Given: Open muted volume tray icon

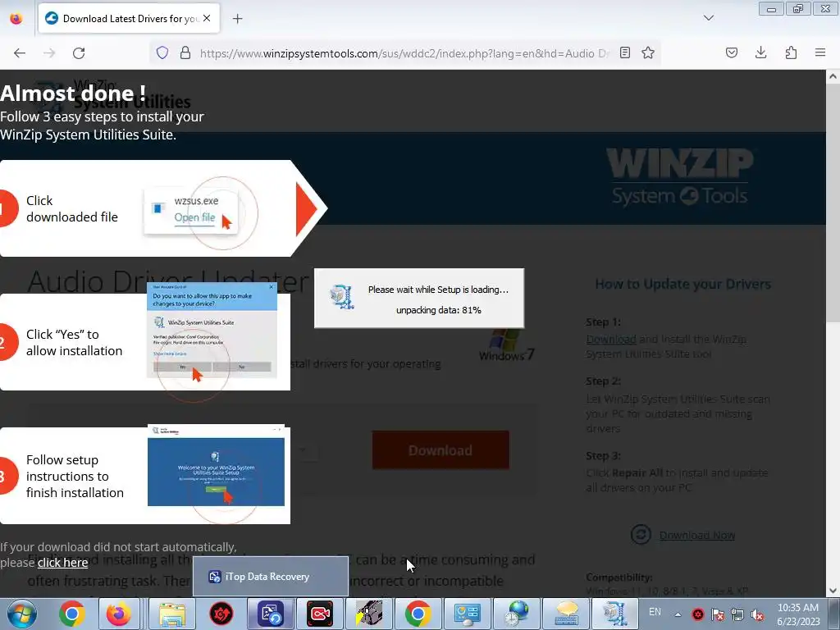Looking at the screenshot, I should [x=757, y=614].
